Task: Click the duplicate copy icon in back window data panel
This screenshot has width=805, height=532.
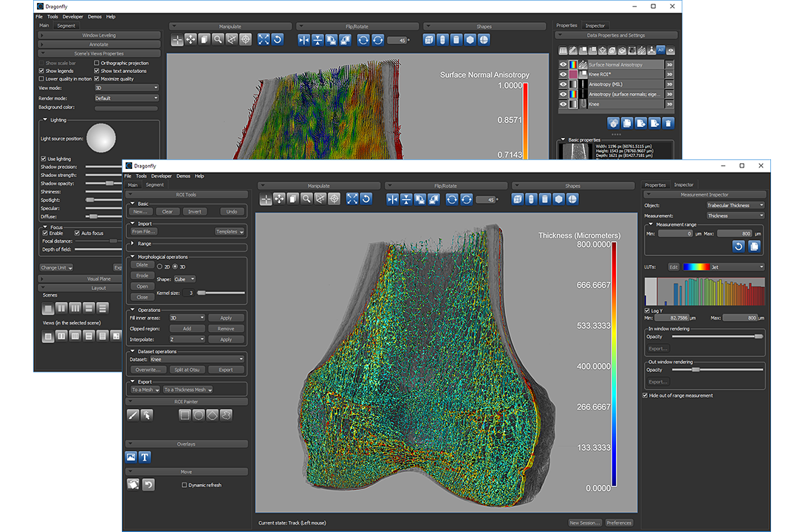Action: point(627,123)
